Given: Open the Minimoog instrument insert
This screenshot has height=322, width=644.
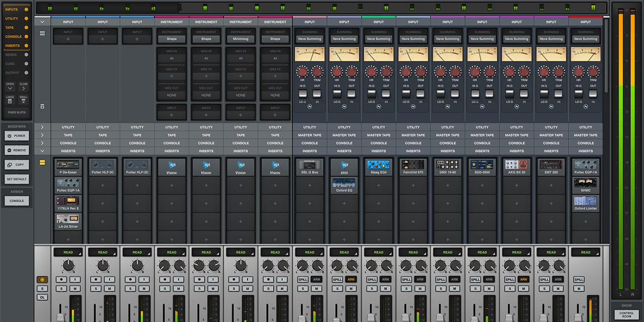Looking at the screenshot, I should [240, 39].
